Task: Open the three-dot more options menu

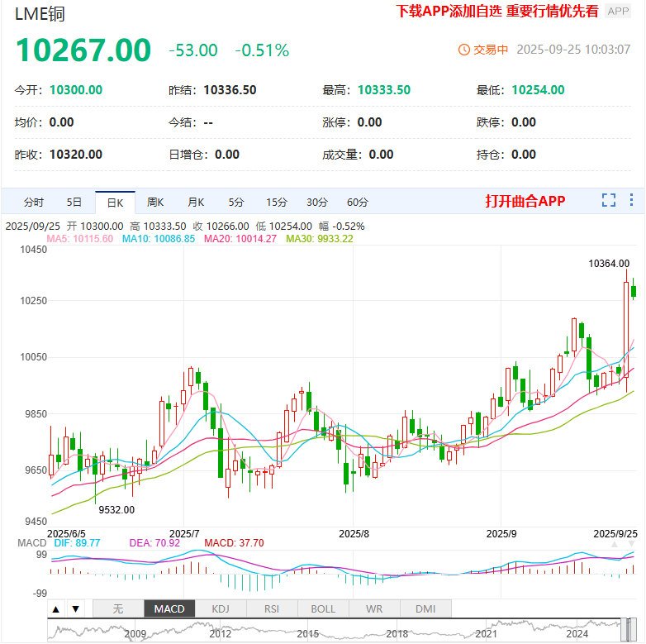Action: (x=632, y=200)
